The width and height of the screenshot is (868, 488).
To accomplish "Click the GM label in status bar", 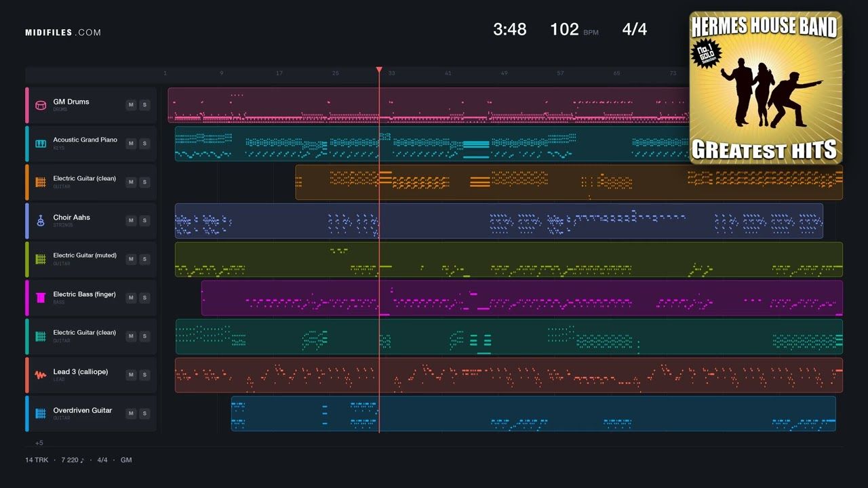I will click(x=126, y=460).
